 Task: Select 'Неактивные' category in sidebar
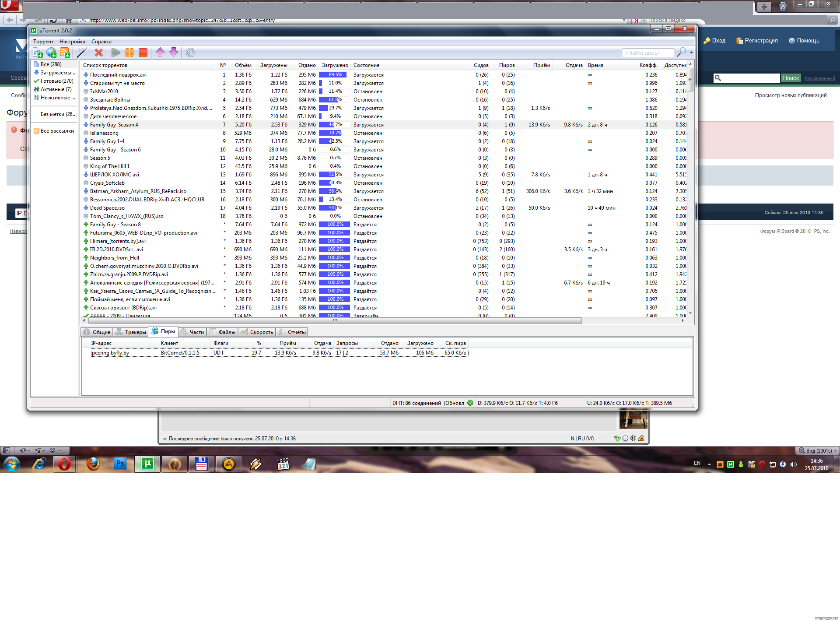(x=55, y=98)
